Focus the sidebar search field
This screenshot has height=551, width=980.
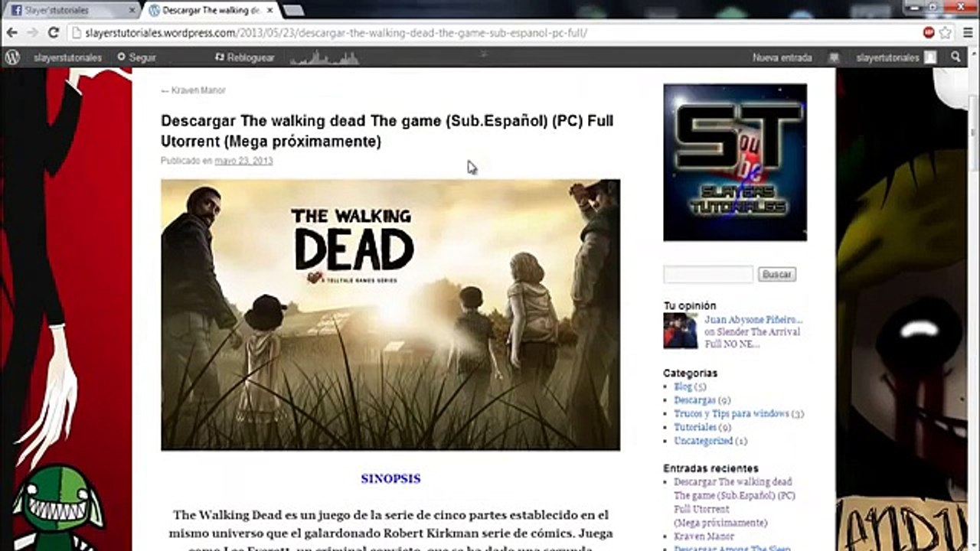(708, 274)
